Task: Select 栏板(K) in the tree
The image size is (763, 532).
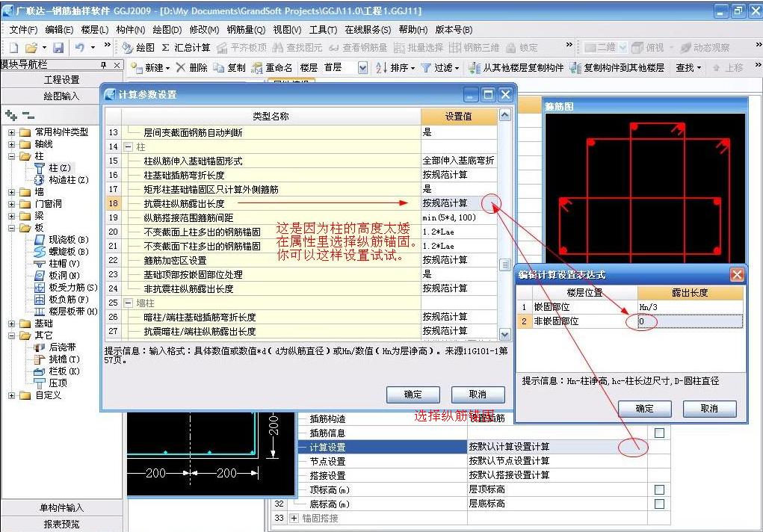Action: tap(58, 371)
